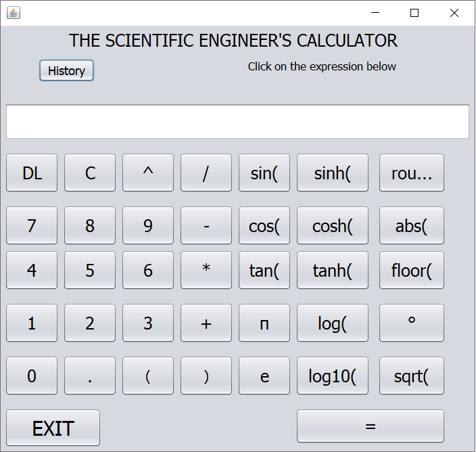Click the division slash button
Viewport: 476px width, 452px height.
206,173
